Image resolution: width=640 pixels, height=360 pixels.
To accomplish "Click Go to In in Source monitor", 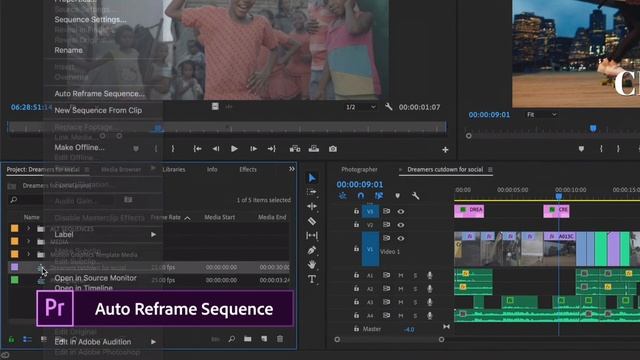I will click(x=198, y=149).
